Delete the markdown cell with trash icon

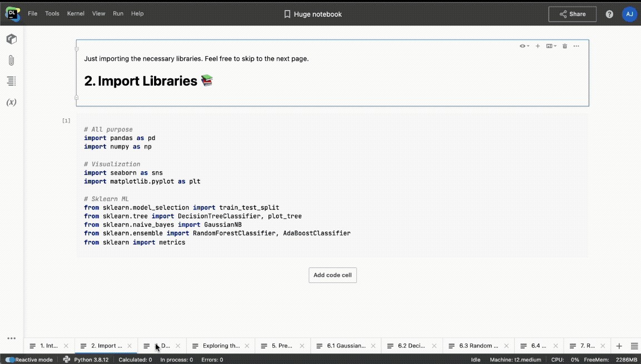click(x=565, y=46)
